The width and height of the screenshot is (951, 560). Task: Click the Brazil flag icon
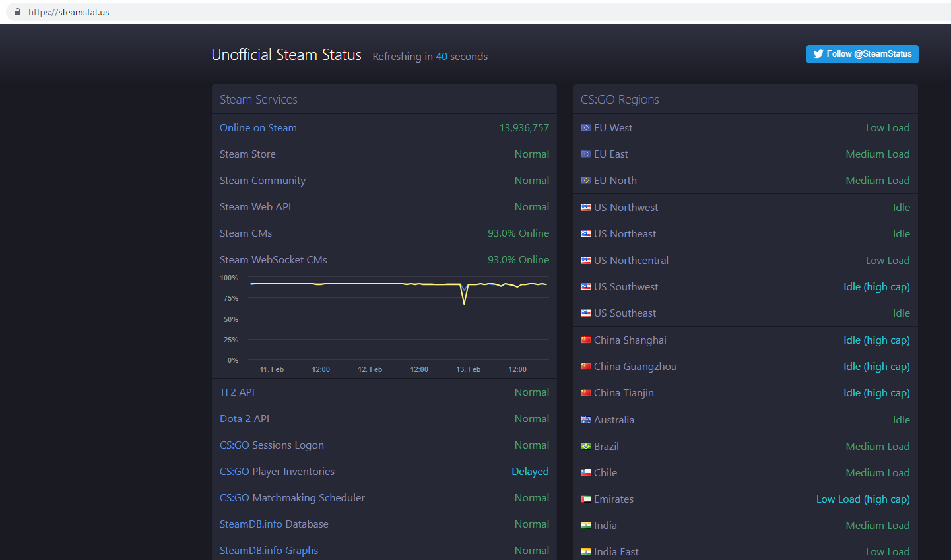[x=586, y=447]
